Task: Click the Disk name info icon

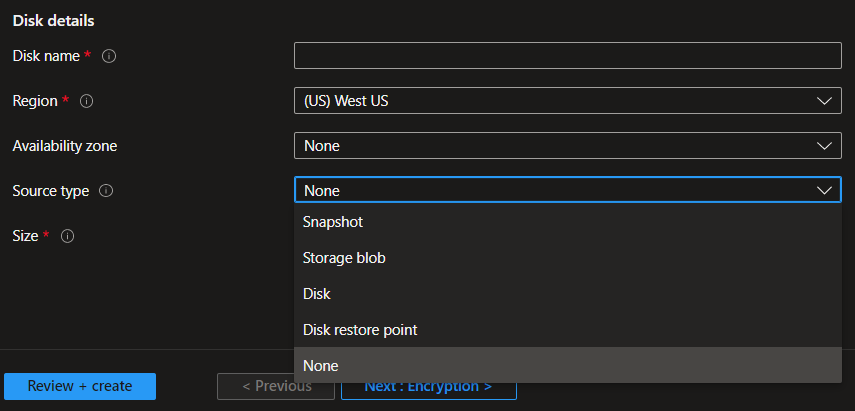Action: 109,56
